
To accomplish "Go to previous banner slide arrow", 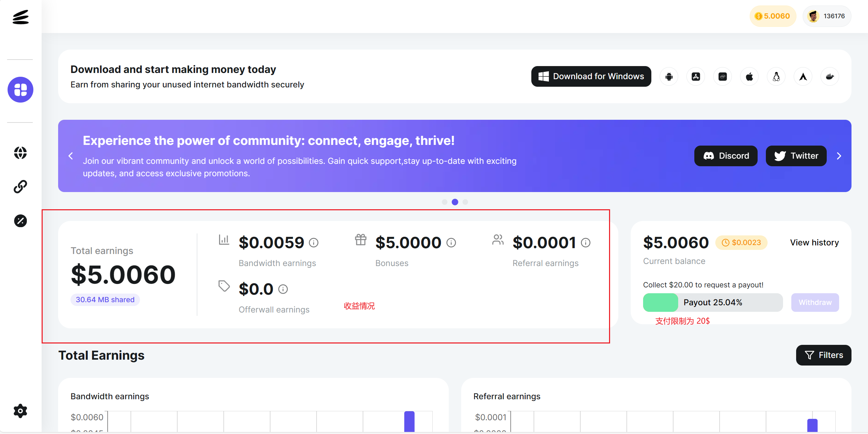I will pos(71,156).
